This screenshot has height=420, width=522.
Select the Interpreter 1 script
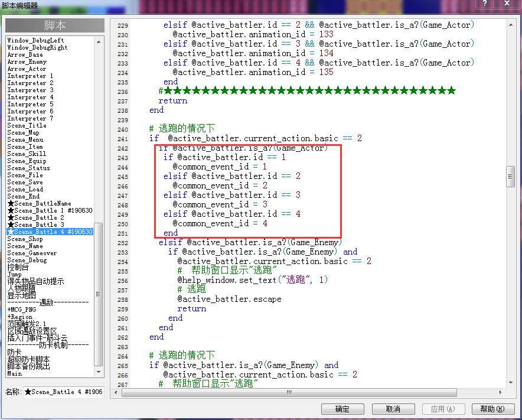[30, 76]
